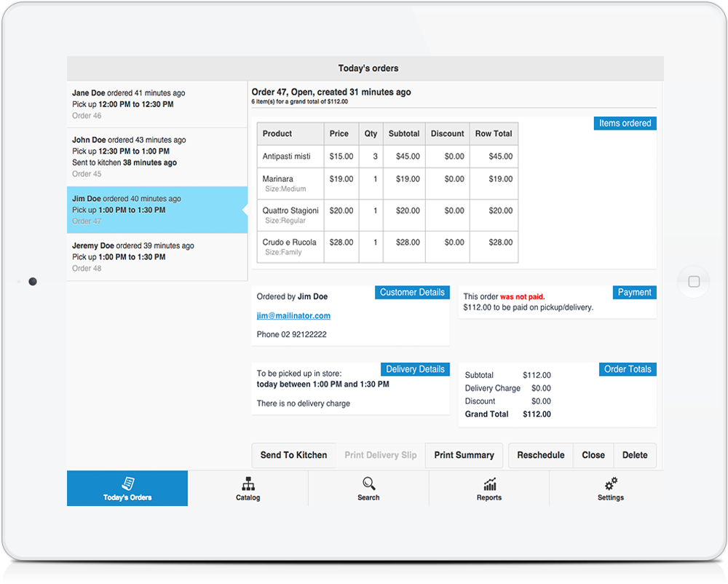Screen dimensions: 728x584
Task: Select Jane Doe's Order 46
Action: pos(157,104)
